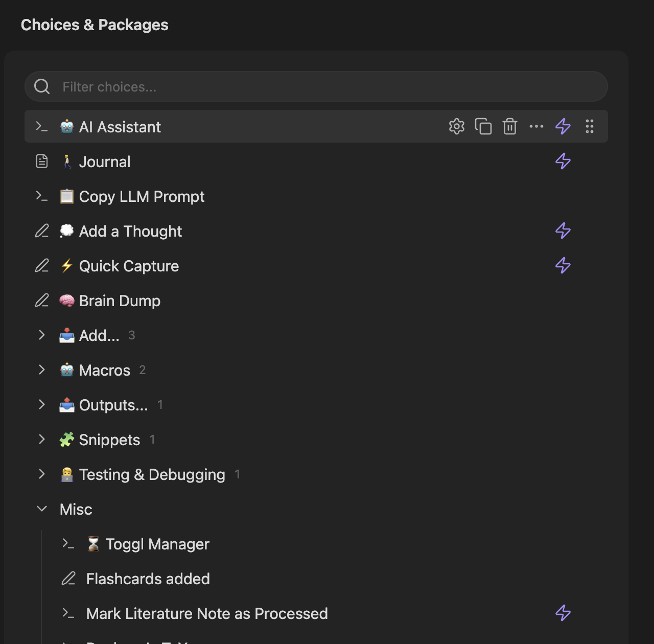Screen dimensions: 654x644
Task: Open settings gear for AI Assistant
Action: pyautogui.click(x=456, y=126)
